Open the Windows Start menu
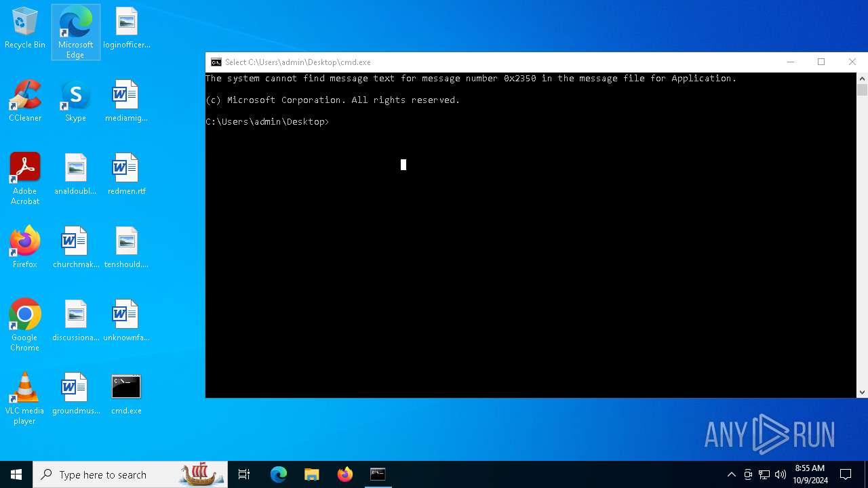Image resolution: width=868 pixels, height=488 pixels. coord(16,474)
